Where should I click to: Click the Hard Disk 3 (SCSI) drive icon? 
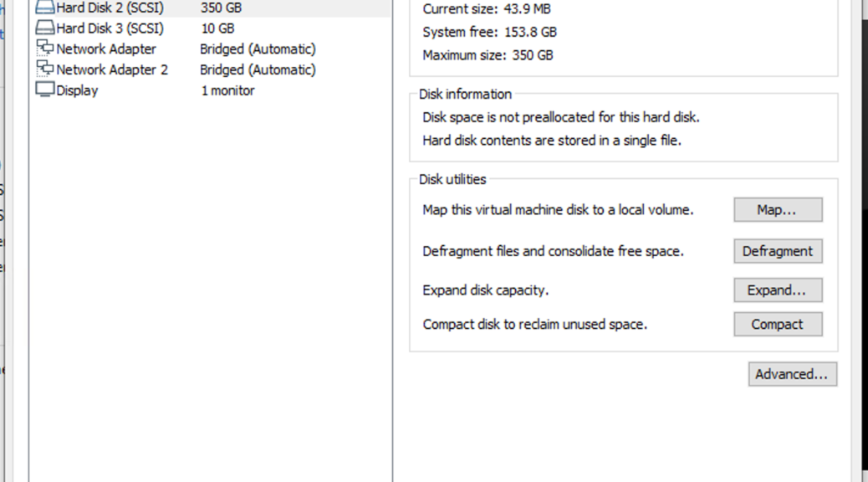coord(45,28)
